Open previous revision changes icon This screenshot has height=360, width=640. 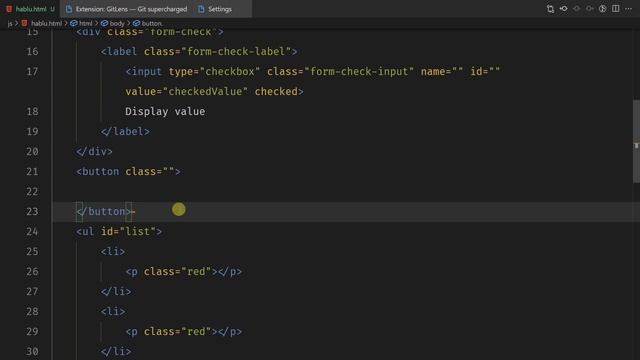point(576,9)
